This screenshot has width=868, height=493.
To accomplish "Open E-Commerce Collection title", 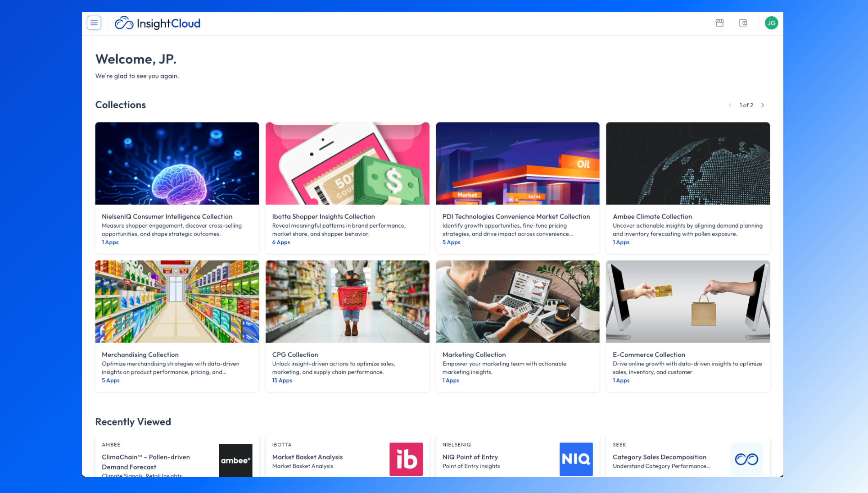I will coord(649,355).
